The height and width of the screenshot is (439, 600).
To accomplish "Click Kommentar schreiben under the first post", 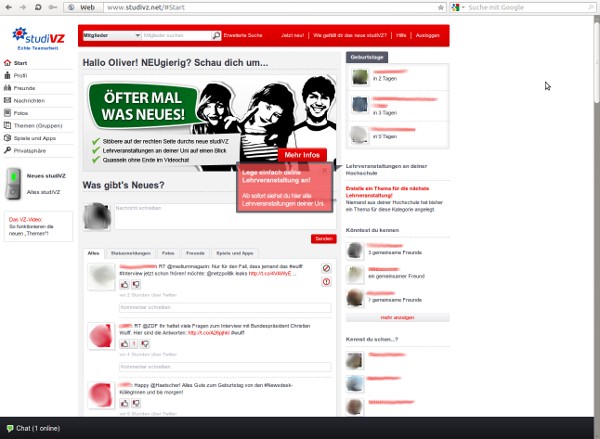I will click(x=225, y=307).
